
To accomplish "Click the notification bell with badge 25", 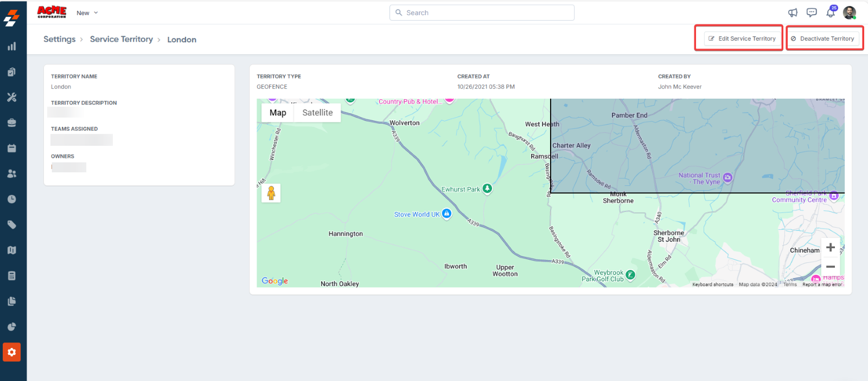I will tap(830, 12).
